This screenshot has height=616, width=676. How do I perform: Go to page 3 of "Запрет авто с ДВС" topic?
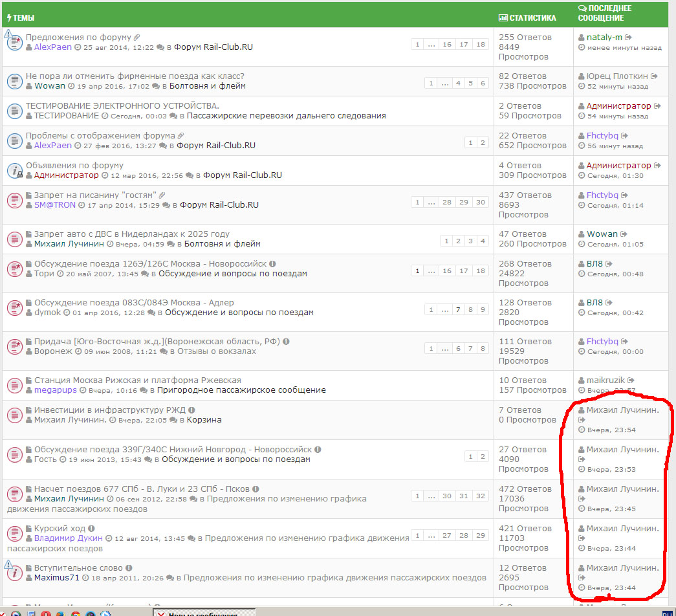click(x=470, y=241)
